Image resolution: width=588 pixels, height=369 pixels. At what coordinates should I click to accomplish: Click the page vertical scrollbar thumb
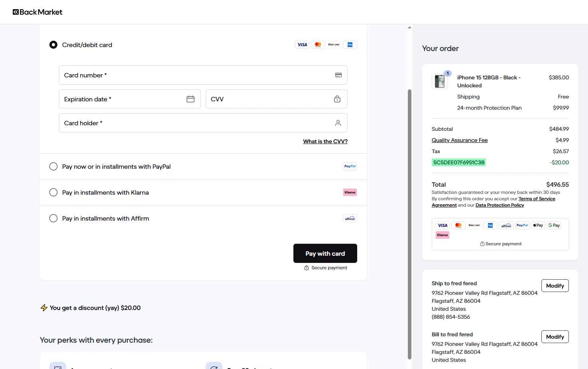point(409,224)
